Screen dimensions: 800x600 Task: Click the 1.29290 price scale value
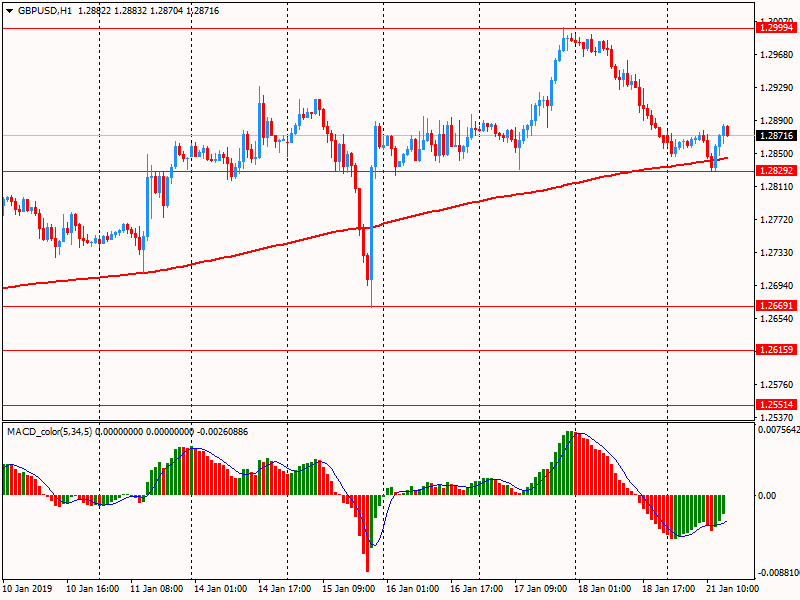click(777, 88)
